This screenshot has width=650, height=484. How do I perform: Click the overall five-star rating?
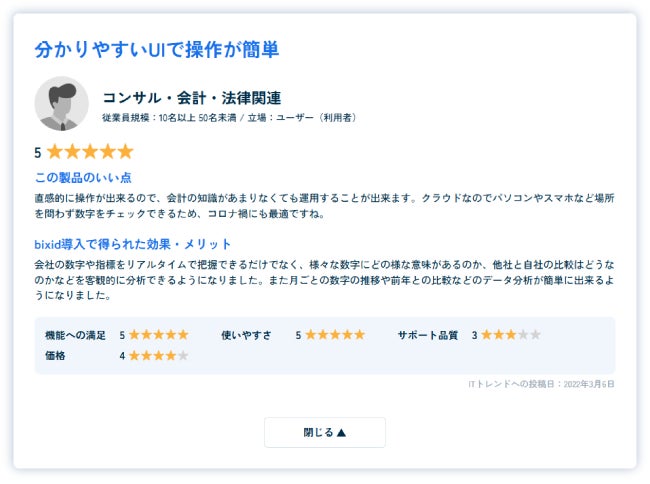pyautogui.click(x=89, y=152)
